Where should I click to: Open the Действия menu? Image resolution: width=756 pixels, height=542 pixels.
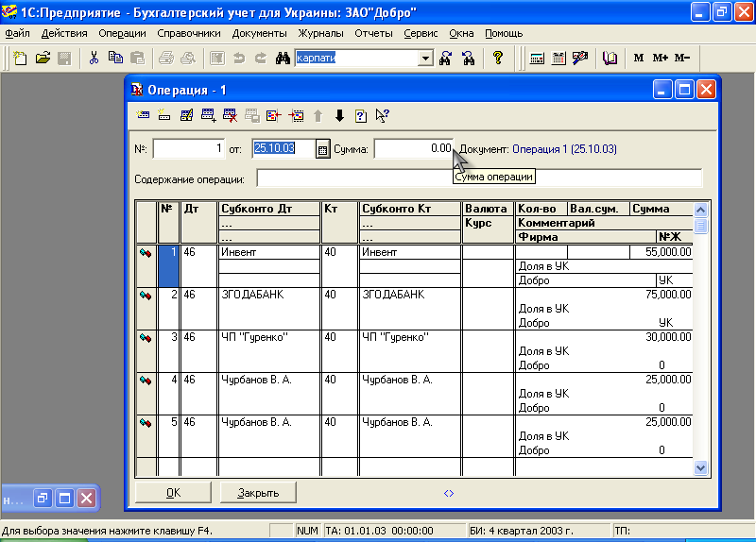point(64,33)
